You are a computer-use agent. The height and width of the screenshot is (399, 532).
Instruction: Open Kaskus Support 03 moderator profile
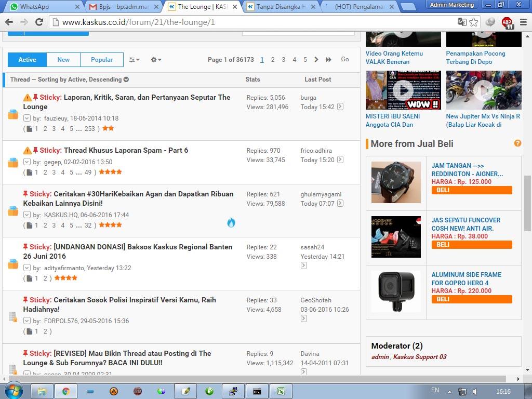click(420, 356)
